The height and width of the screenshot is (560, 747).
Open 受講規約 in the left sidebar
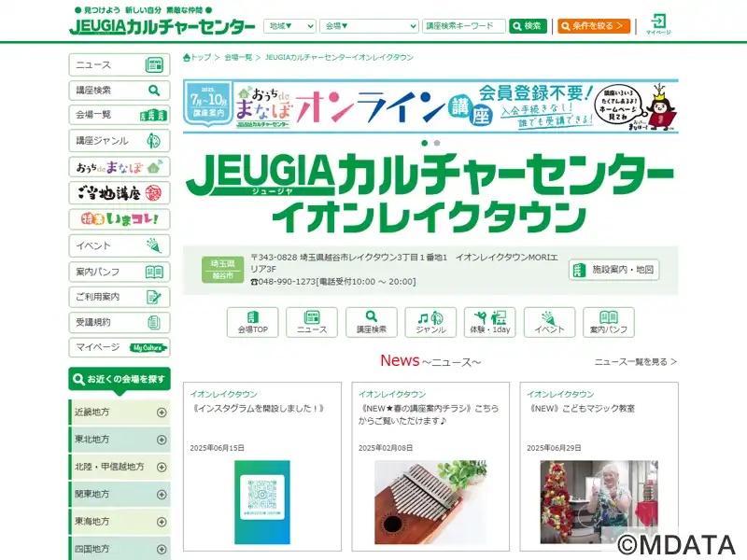120,322
